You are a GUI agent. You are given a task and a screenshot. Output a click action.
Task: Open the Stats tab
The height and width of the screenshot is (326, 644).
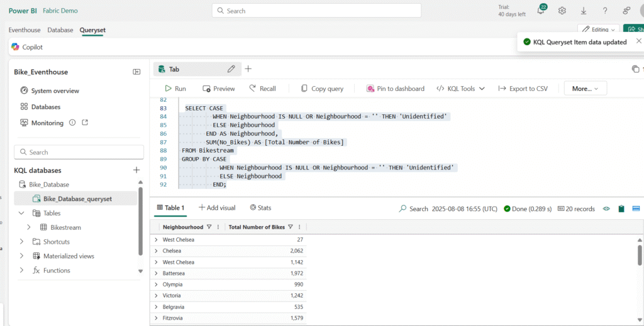tap(260, 208)
